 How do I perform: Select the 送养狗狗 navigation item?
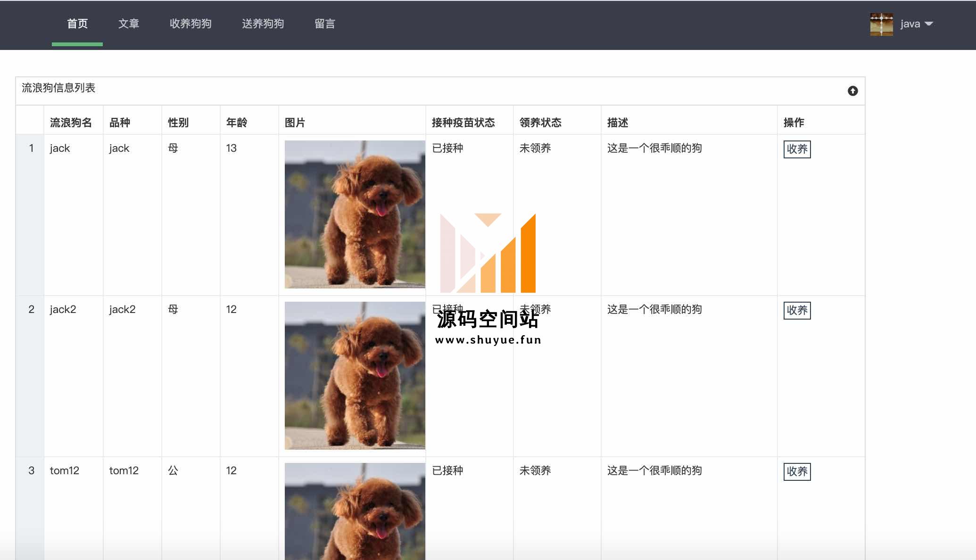pyautogui.click(x=263, y=24)
